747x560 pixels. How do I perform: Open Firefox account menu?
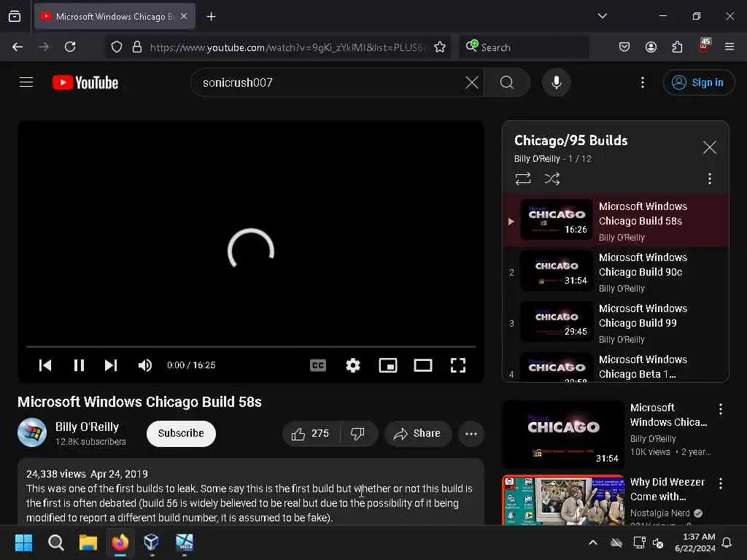651,47
